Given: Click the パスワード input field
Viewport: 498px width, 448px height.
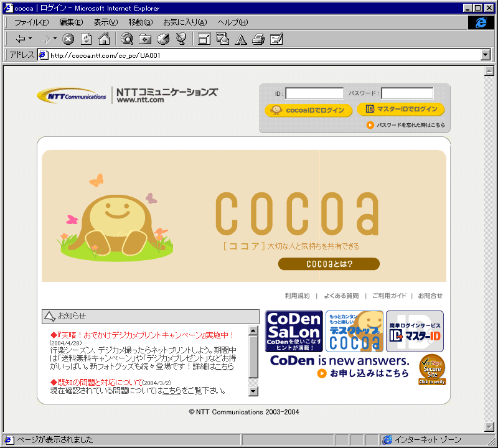Looking at the screenshot, I should (407, 93).
